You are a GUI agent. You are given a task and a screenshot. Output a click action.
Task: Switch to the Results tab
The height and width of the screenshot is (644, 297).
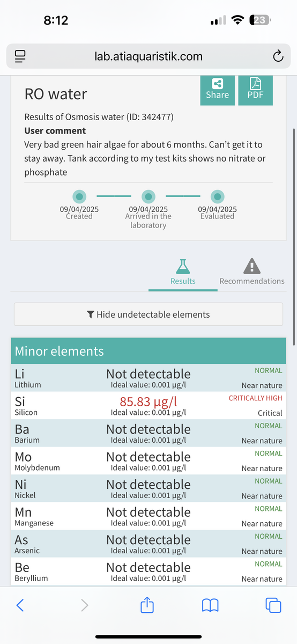coord(183,272)
